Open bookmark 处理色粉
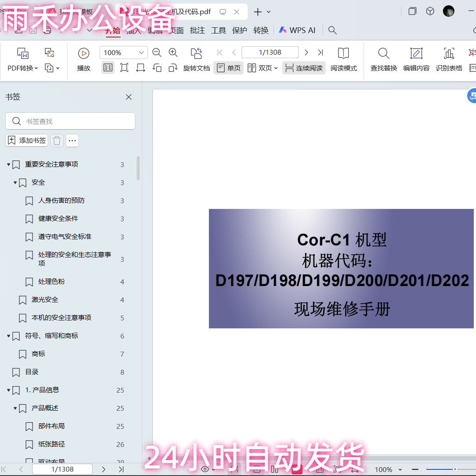Screen dimensions: 476x476 (x=51, y=281)
